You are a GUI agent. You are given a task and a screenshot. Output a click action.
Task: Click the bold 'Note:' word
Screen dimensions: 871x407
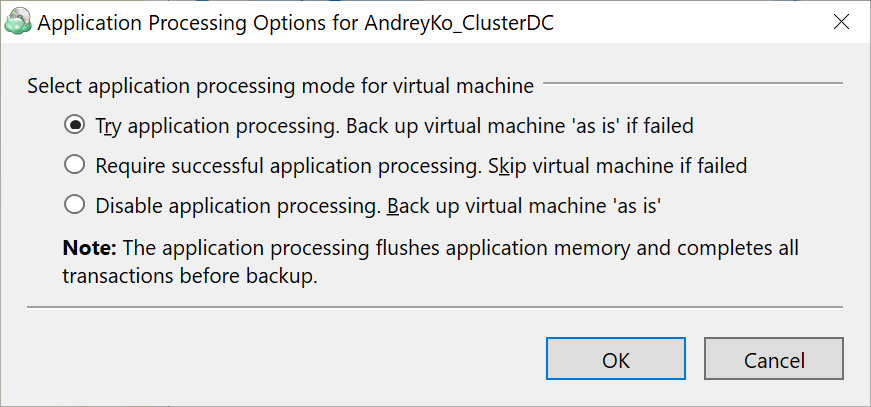pyautogui.click(x=88, y=247)
